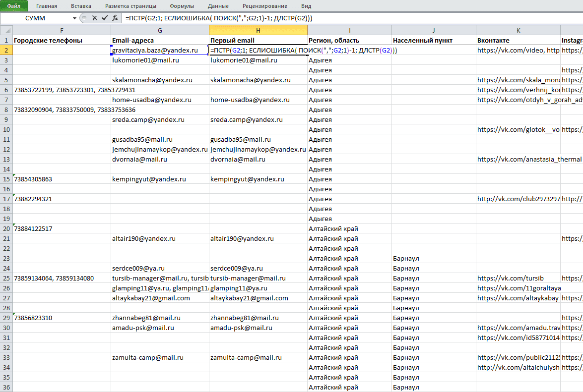The height and width of the screenshot is (392, 583).
Task: Click the header cell Населенный пункт
Action: click(x=434, y=41)
